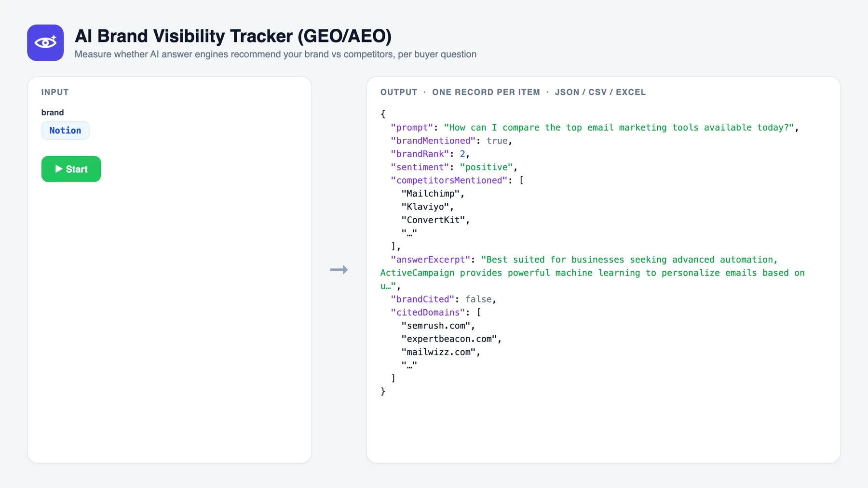Click the "positive" sentiment value
Screen dimensions: 868x488
pyautogui.click(x=486, y=167)
